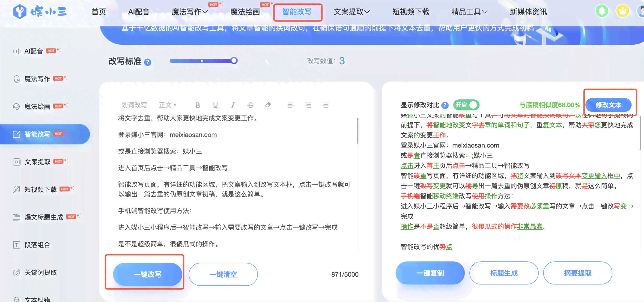This screenshot has width=644, height=302.
Task: Toggle italic formatting in editor
Action: (233, 105)
